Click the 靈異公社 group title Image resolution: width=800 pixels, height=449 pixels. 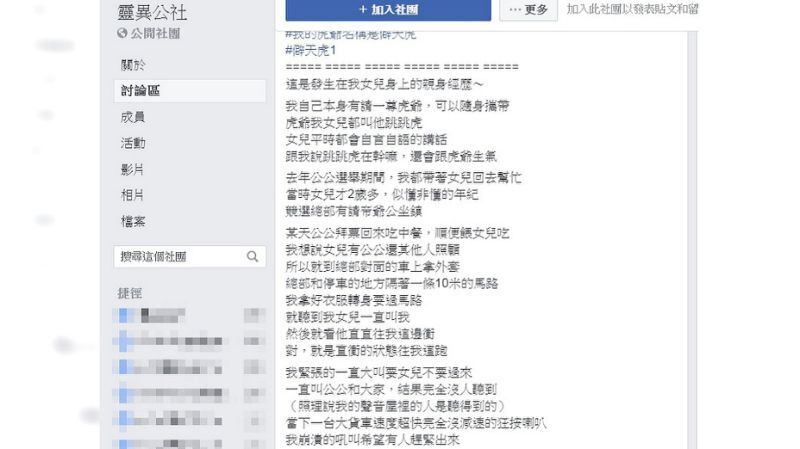152,12
